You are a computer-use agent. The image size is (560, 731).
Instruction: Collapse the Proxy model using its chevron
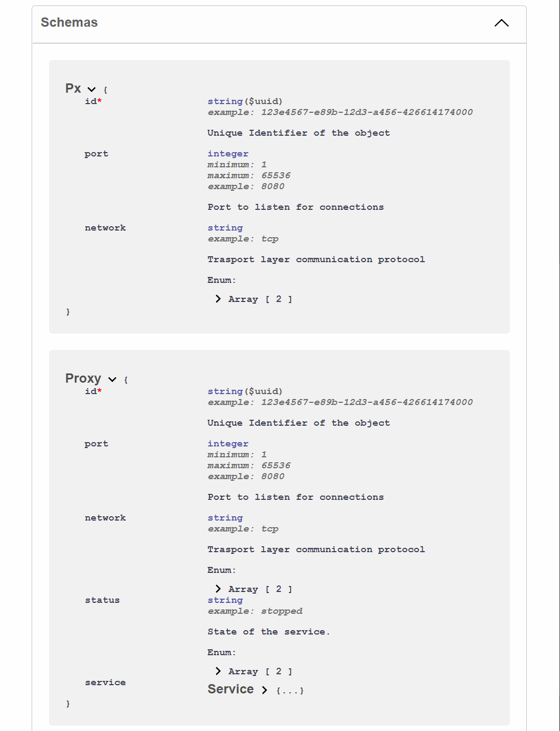pyautogui.click(x=112, y=379)
